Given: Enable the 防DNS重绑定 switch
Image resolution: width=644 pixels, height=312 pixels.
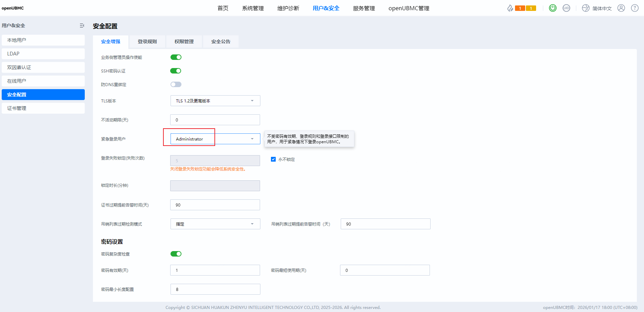Looking at the screenshot, I should 176,84.
